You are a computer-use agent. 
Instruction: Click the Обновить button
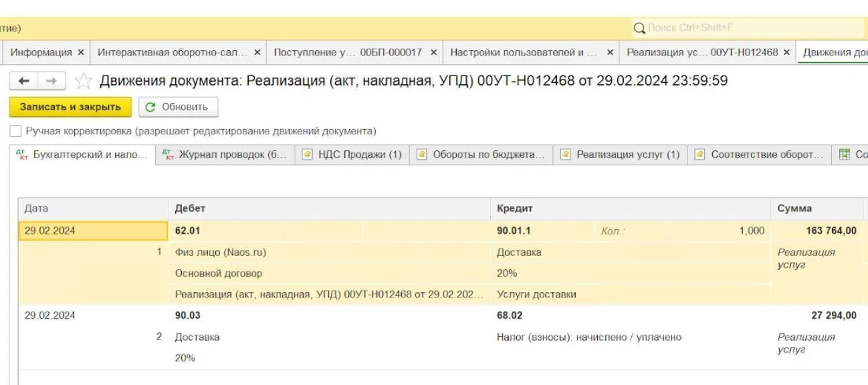pos(178,107)
